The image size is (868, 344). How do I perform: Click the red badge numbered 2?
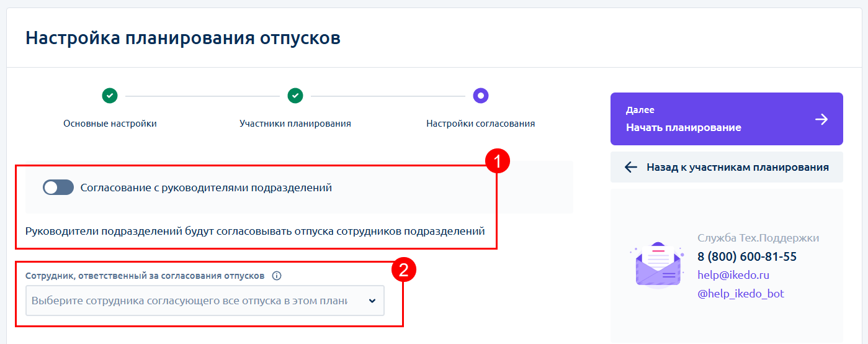click(403, 271)
